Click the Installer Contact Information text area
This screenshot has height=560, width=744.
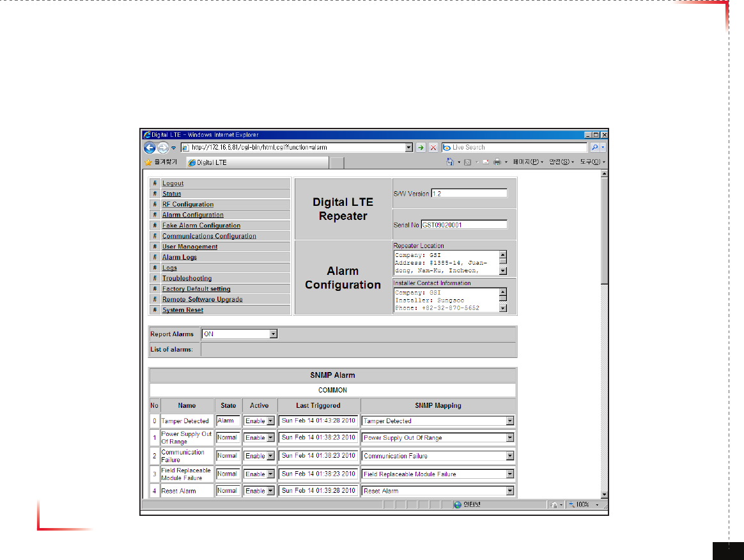pyautogui.click(x=446, y=300)
